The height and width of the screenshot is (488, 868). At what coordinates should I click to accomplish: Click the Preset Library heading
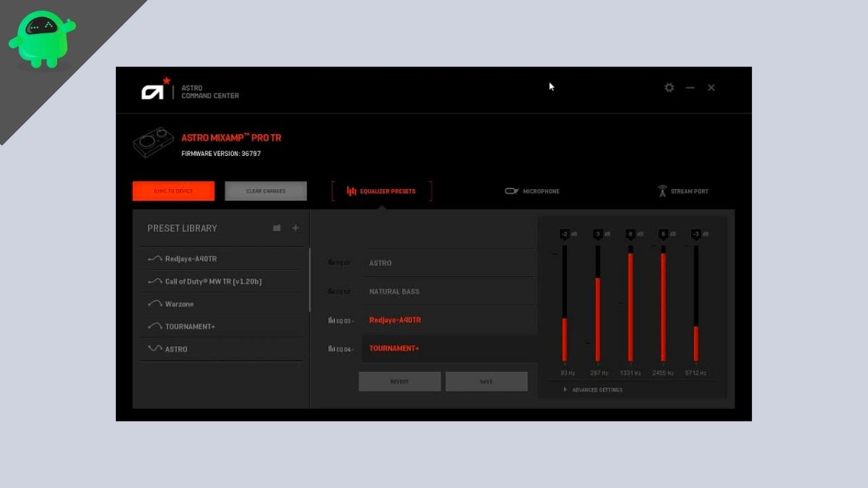[x=182, y=228]
